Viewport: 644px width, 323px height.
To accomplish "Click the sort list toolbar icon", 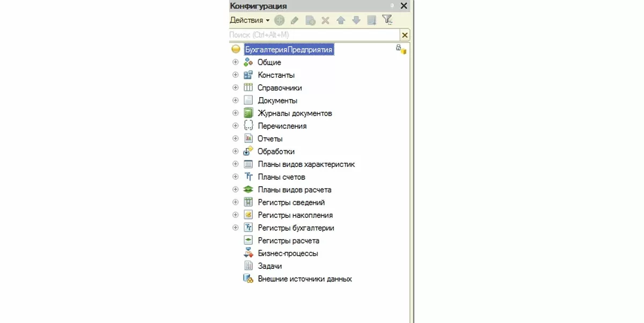I will [x=371, y=20].
